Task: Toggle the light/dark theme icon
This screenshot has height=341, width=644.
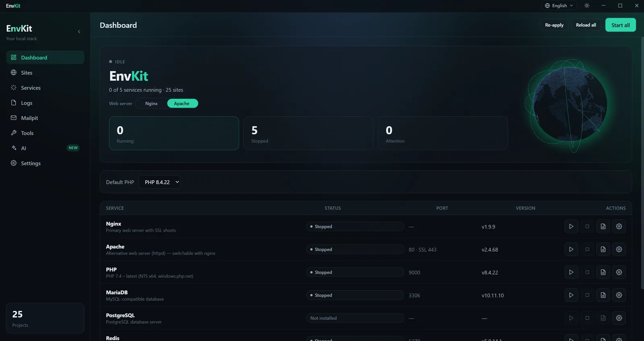Action: click(587, 6)
